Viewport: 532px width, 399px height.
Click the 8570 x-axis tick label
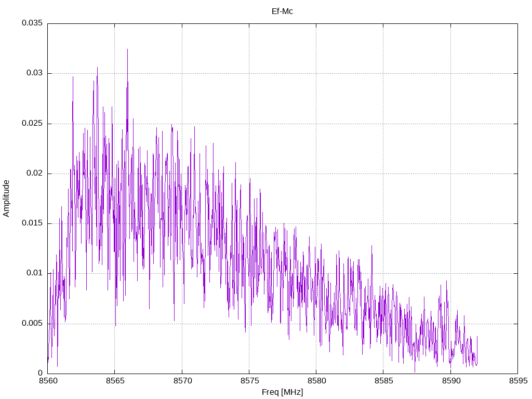tap(182, 381)
